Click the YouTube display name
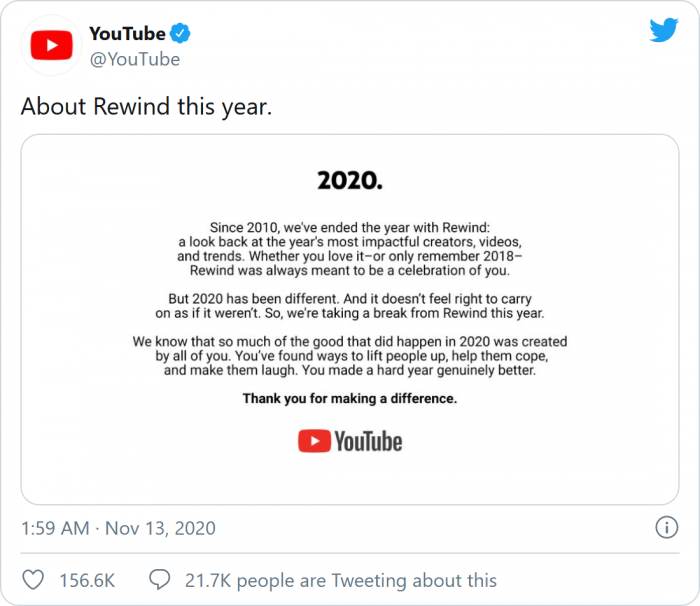 click(127, 34)
